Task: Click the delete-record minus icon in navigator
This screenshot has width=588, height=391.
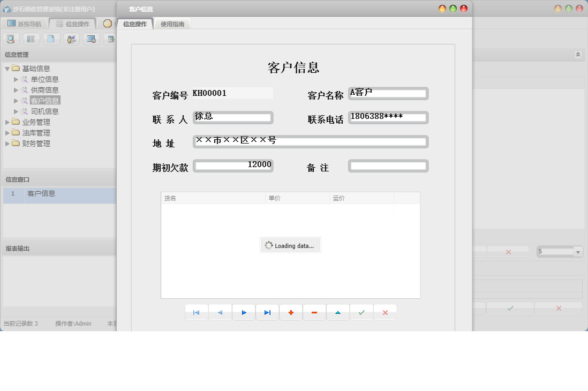Action: click(314, 312)
